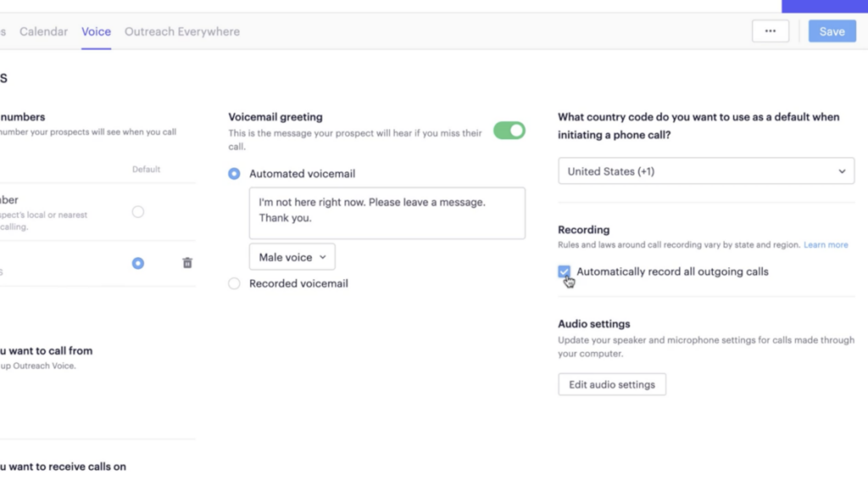
Task: Open the Male voice dropdown
Action: tap(292, 257)
